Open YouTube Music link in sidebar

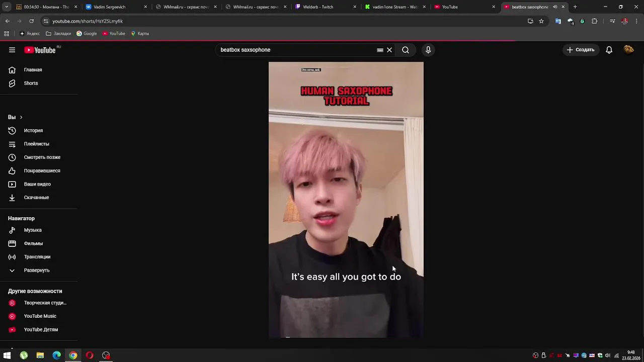39,316
